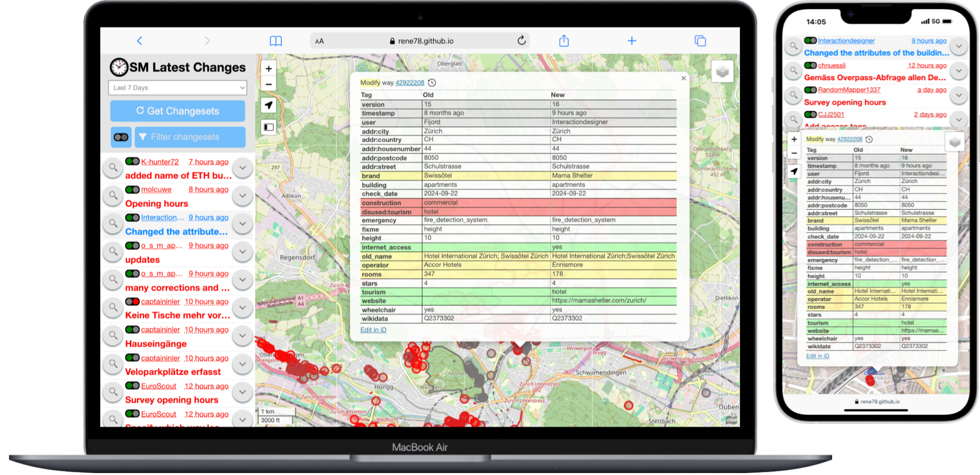
Task: Open the map layers switcher
Action: pyautogui.click(x=722, y=72)
